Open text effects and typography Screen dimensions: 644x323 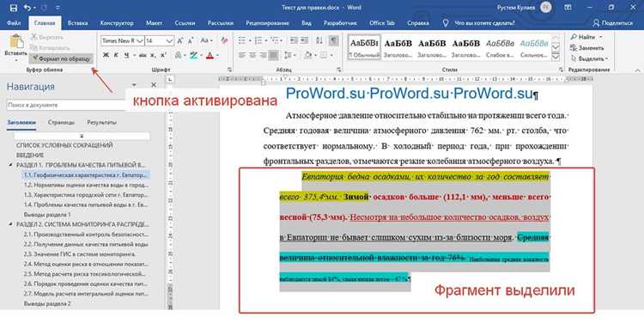[x=179, y=55]
